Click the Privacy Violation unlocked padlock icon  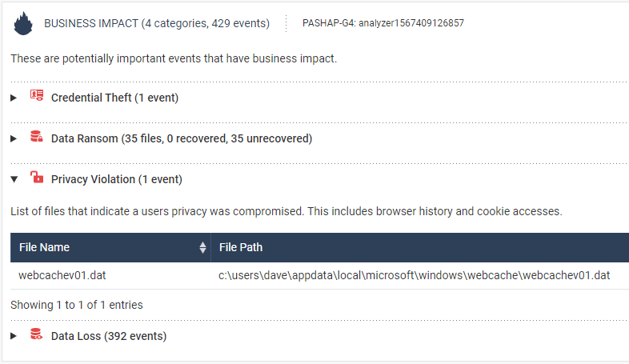(x=36, y=178)
